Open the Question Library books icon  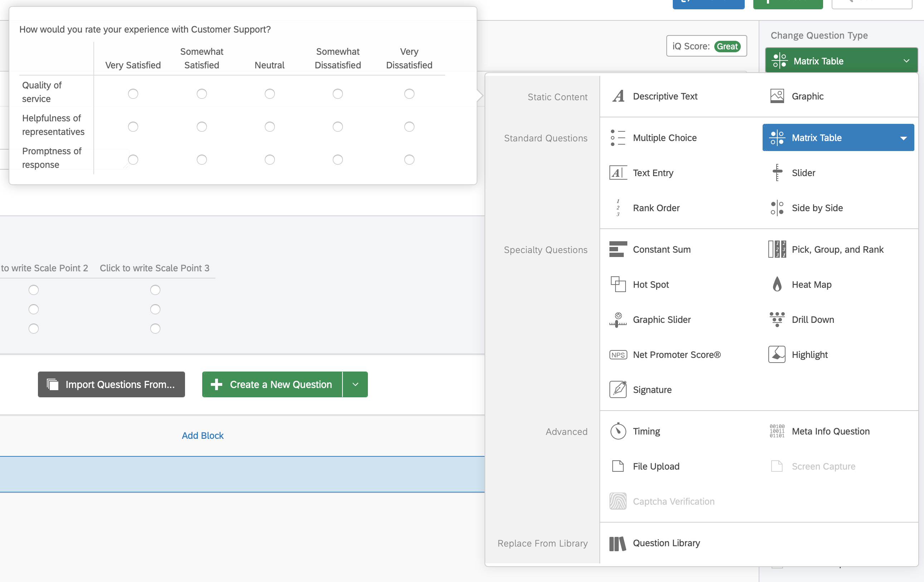617,543
